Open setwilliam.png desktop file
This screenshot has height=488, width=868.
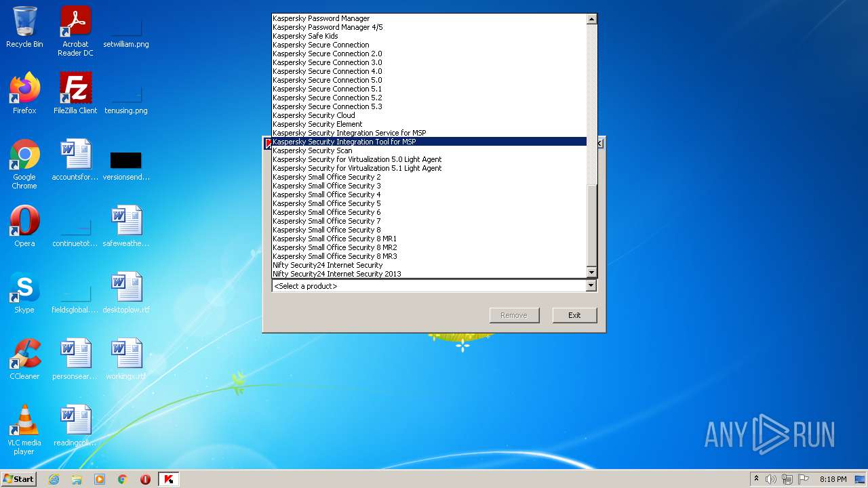pyautogui.click(x=126, y=31)
